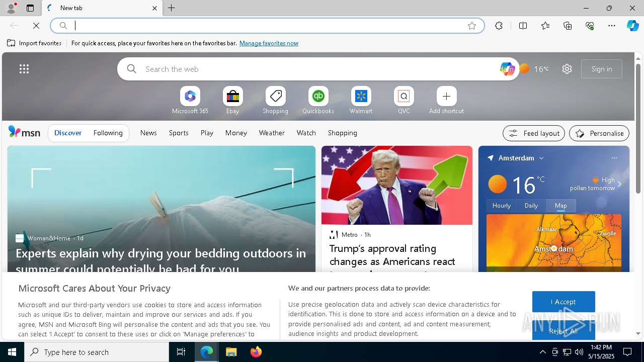
Task: Open the Weather menu item
Action: pos(272,133)
